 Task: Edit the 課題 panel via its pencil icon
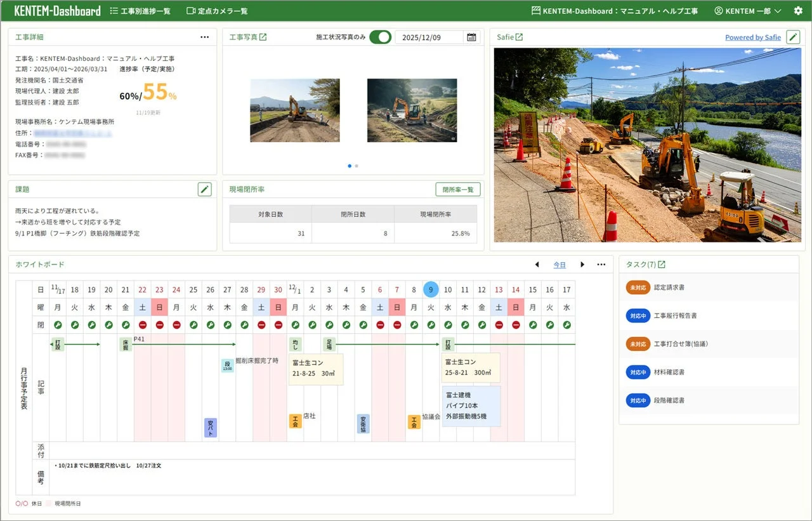(x=204, y=188)
